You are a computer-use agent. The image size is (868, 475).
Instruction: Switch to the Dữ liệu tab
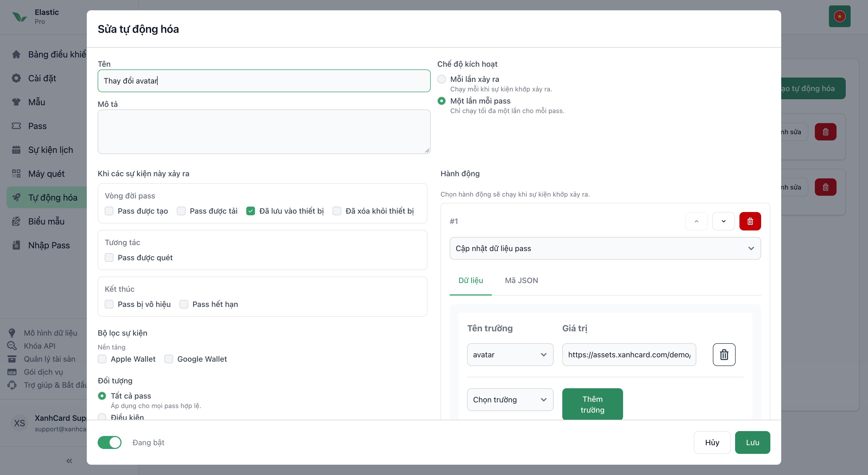pyautogui.click(x=470, y=280)
